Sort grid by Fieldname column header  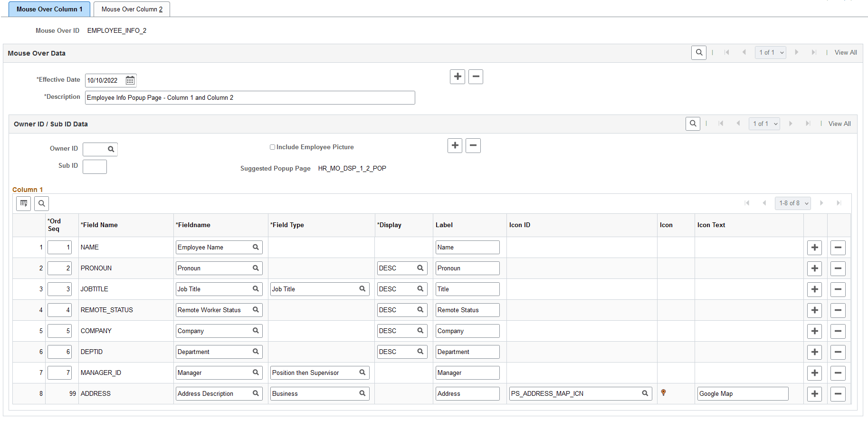tap(193, 225)
